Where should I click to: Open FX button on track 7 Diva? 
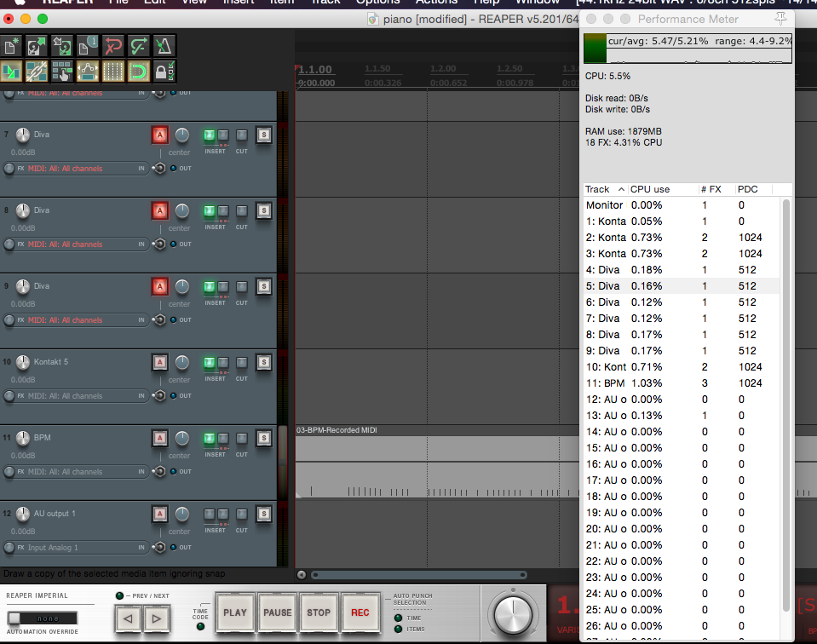pyautogui.click(x=20, y=169)
